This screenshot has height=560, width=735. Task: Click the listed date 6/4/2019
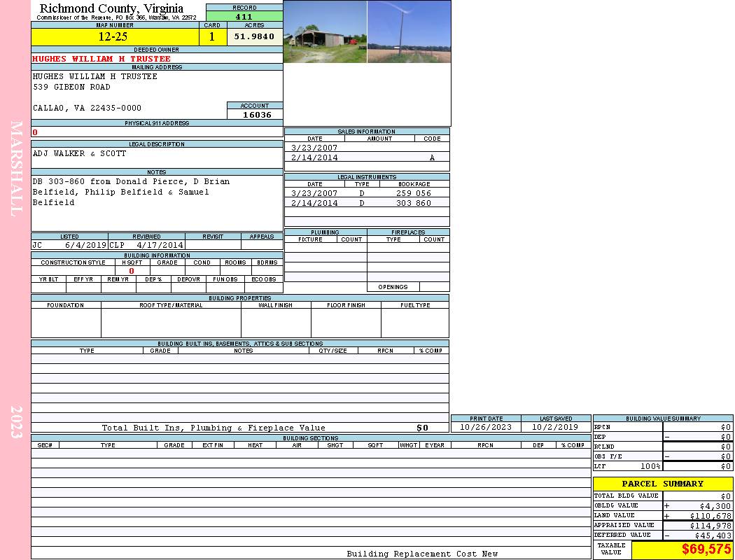click(85, 246)
